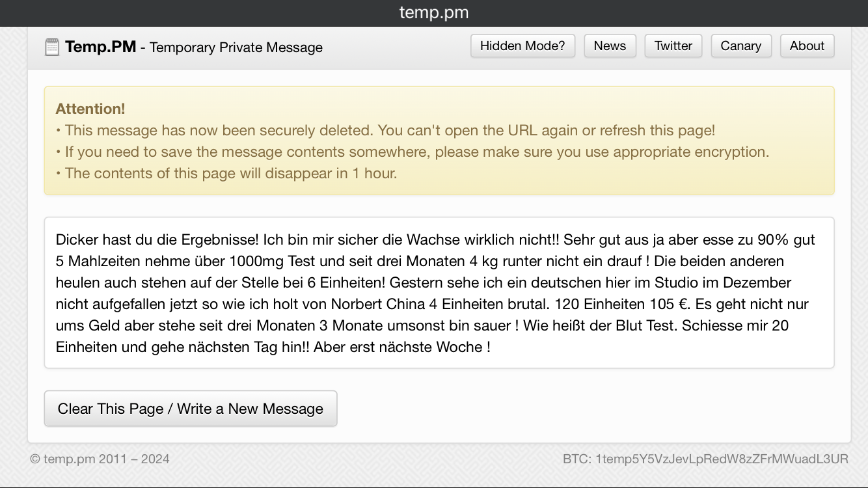This screenshot has height=488, width=868.
Task: Click the Attention! heading in yellow box
Action: [x=90, y=109]
